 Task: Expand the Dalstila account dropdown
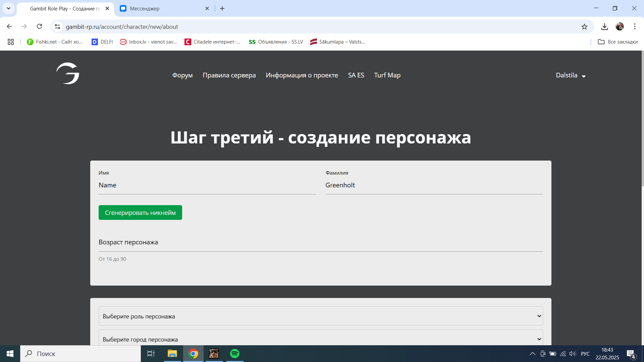(571, 75)
